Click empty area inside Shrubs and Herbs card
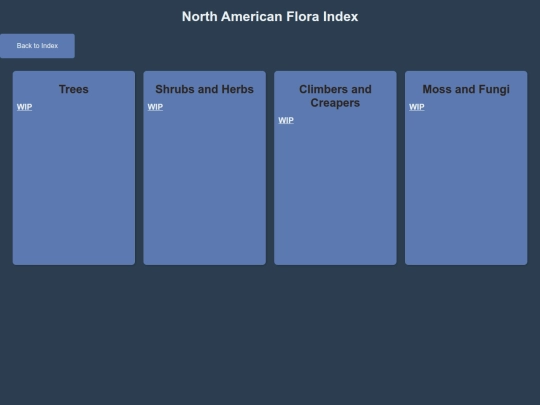Viewport: 540px width, 405px height. [205, 189]
